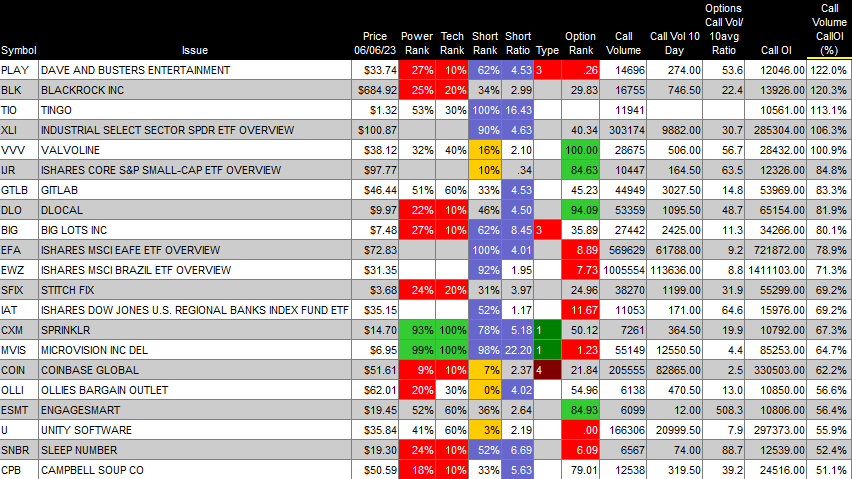852x479 pixels.
Task: Click the 82865.00 call vol 10 day cell
Action: [674, 370]
